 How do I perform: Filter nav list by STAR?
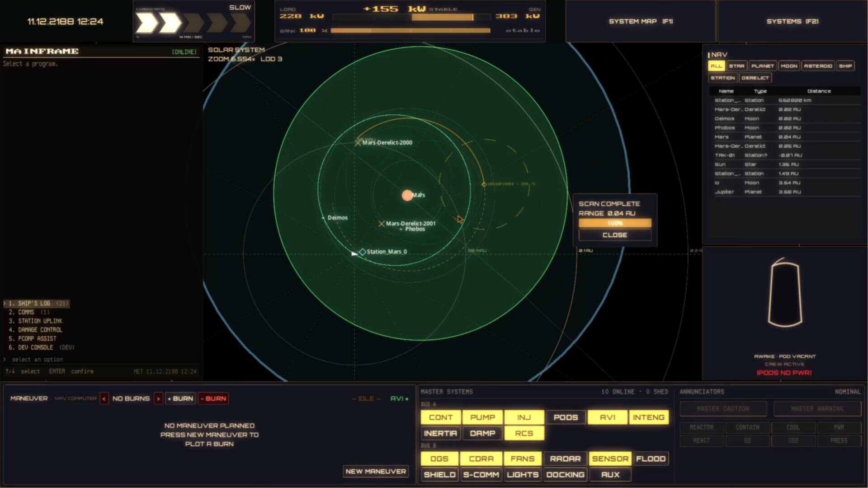736,66
